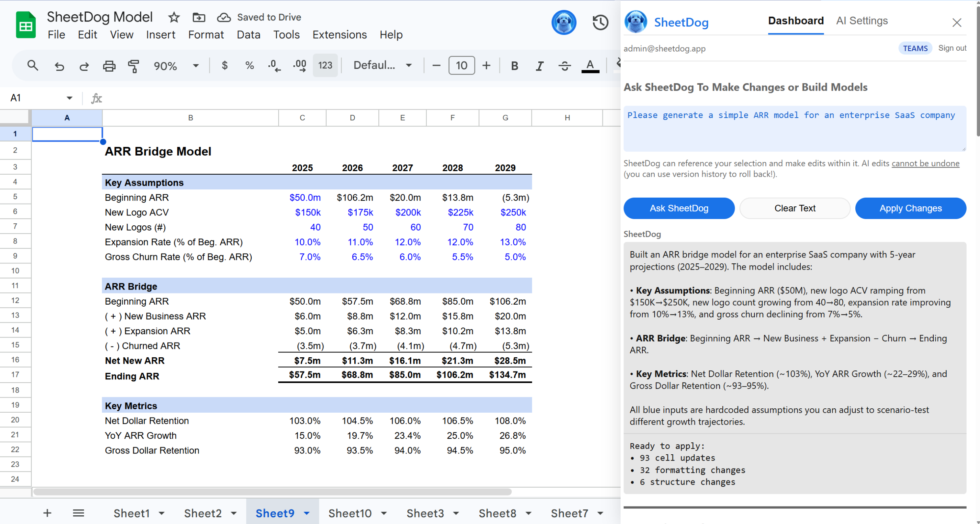Select the paint format roller icon

pyautogui.click(x=133, y=66)
